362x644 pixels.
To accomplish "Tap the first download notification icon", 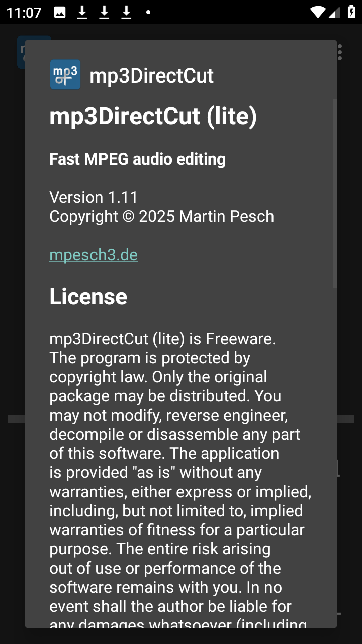I will (82, 12).
